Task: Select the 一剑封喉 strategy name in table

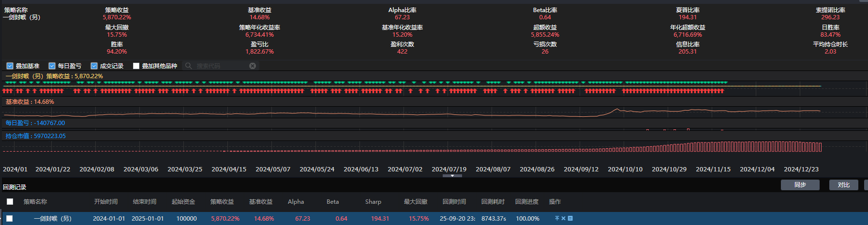Action: coord(53,219)
